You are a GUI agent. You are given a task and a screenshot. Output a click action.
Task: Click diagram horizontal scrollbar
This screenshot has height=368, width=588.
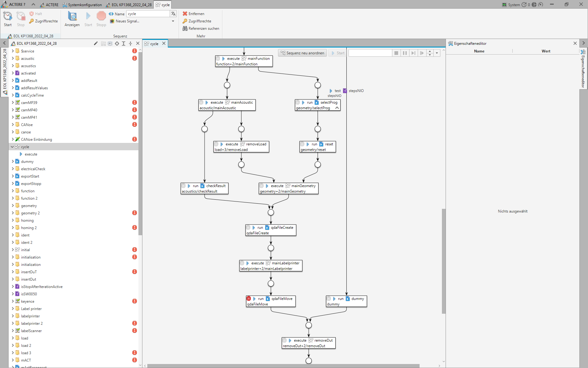(x=283, y=366)
